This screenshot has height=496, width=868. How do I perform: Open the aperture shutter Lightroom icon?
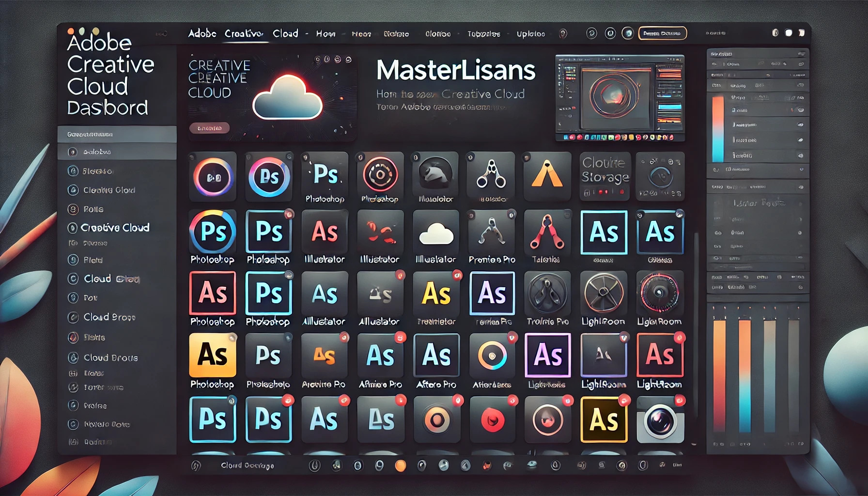[604, 293]
